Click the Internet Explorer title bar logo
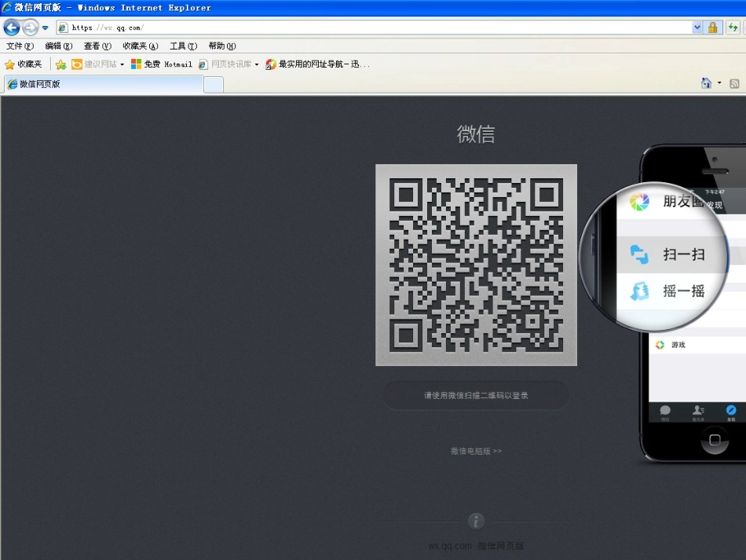Image resolution: width=746 pixels, height=560 pixels. [x=6, y=8]
